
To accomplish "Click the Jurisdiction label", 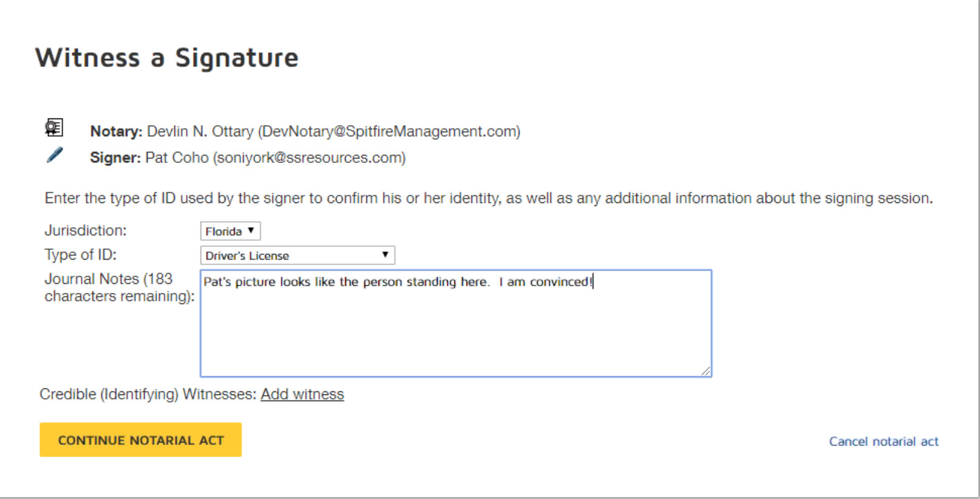I will click(86, 230).
